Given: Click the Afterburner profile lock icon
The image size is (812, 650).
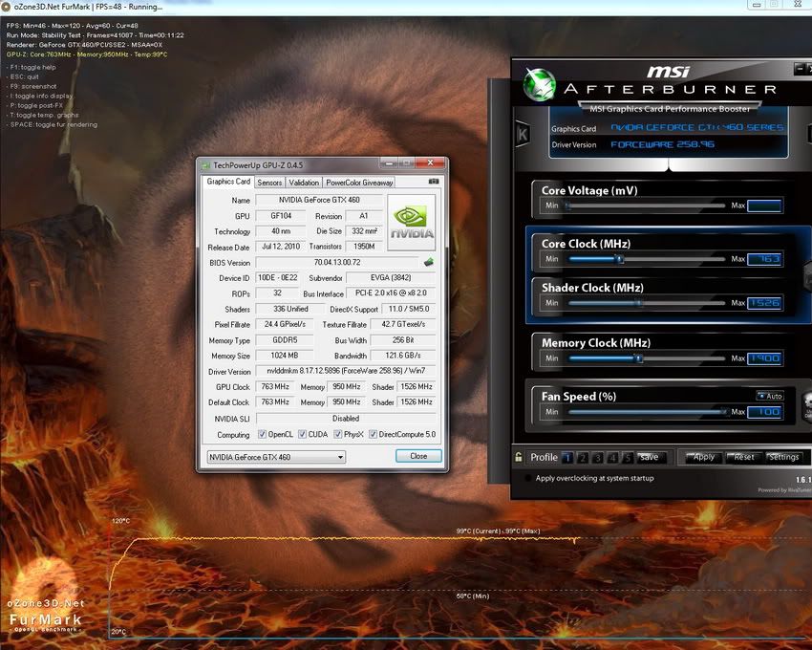Looking at the screenshot, I should point(519,457).
